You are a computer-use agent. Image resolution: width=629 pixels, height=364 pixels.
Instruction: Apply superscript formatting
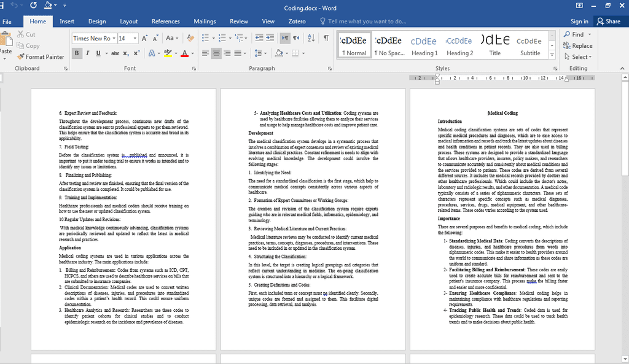coord(137,53)
